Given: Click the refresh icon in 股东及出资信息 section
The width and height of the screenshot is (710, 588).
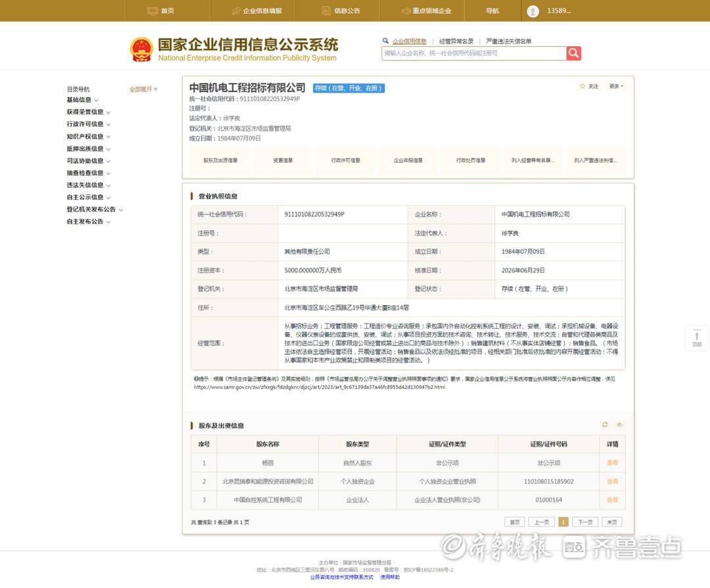Looking at the screenshot, I should click(605, 424).
